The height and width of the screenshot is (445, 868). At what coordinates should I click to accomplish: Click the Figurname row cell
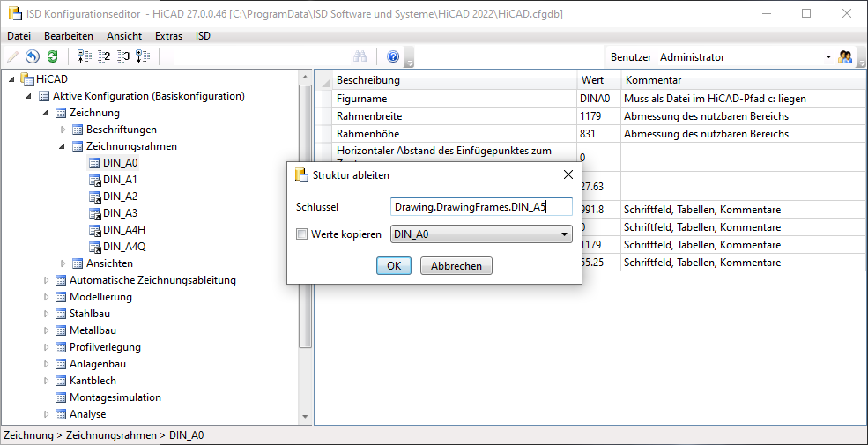coord(455,99)
